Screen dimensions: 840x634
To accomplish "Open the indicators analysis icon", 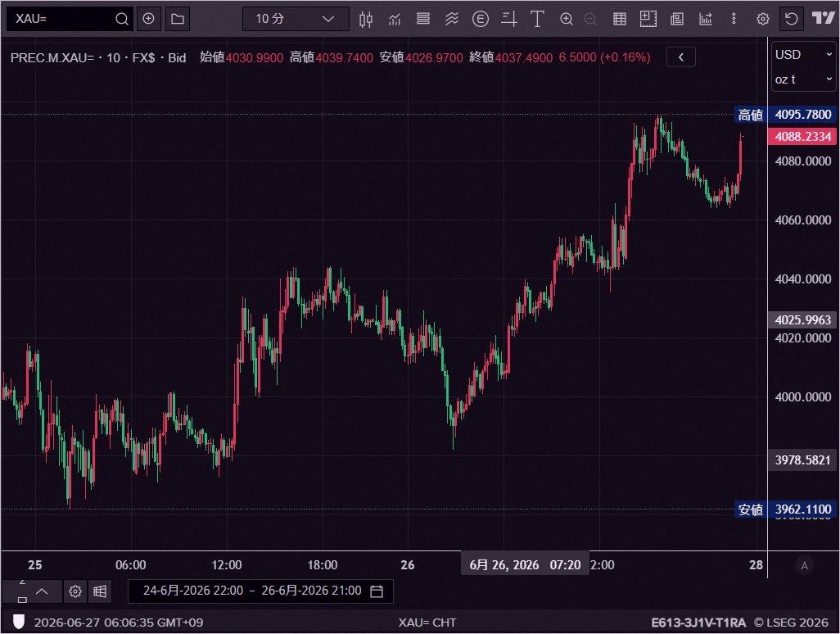I will click(395, 20).
